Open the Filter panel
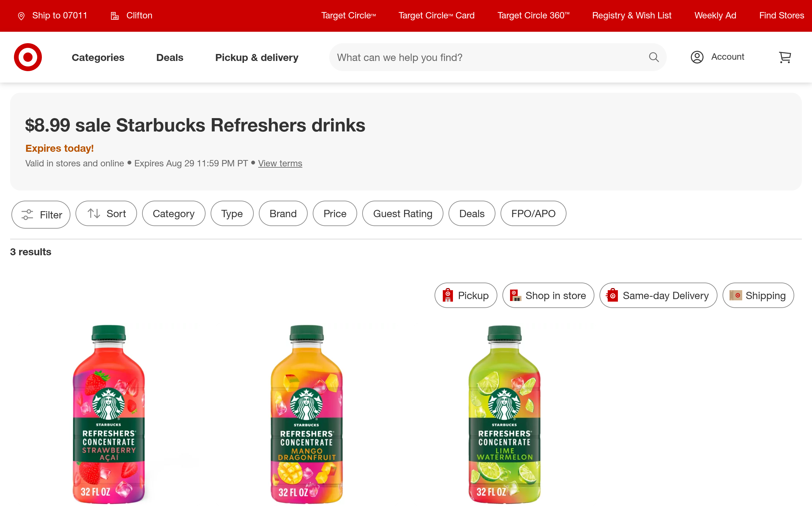 41,215
